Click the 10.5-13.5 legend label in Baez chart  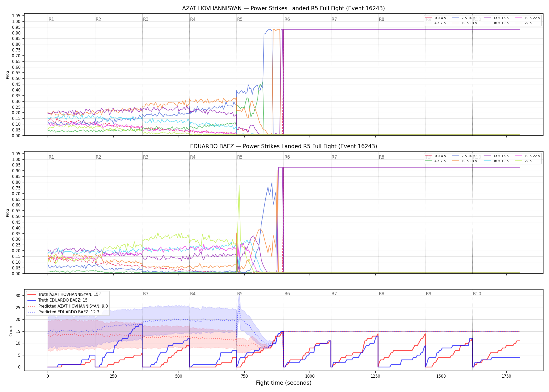click(469, 161)
